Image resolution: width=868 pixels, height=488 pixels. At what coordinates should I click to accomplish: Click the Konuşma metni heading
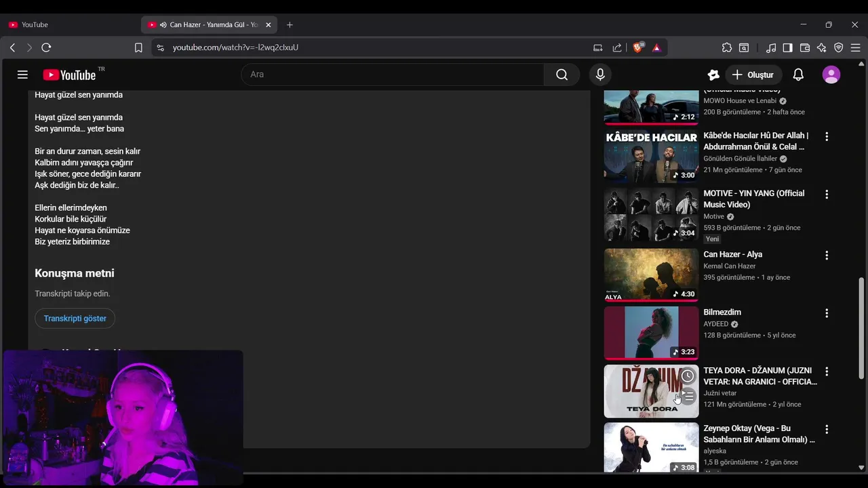coord(75,273)
